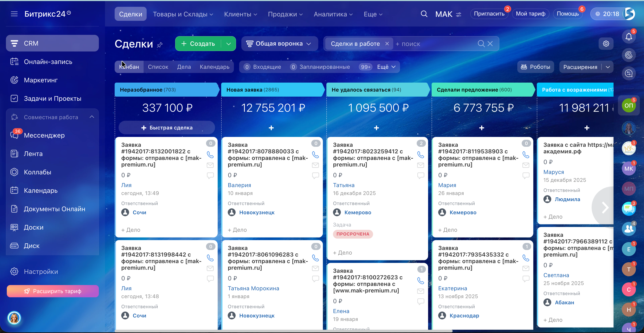Image resolution: width=644 pixels, height=333 pixels.
Task: Open the dropdown arrow beside Создать button
Action: pyautogui.click(x=228, y=44)
